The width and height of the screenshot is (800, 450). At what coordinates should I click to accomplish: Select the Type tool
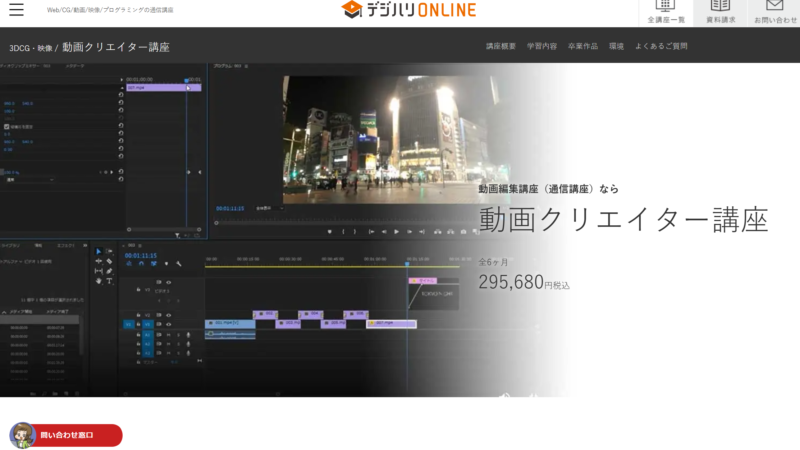[x=109, y=281]
